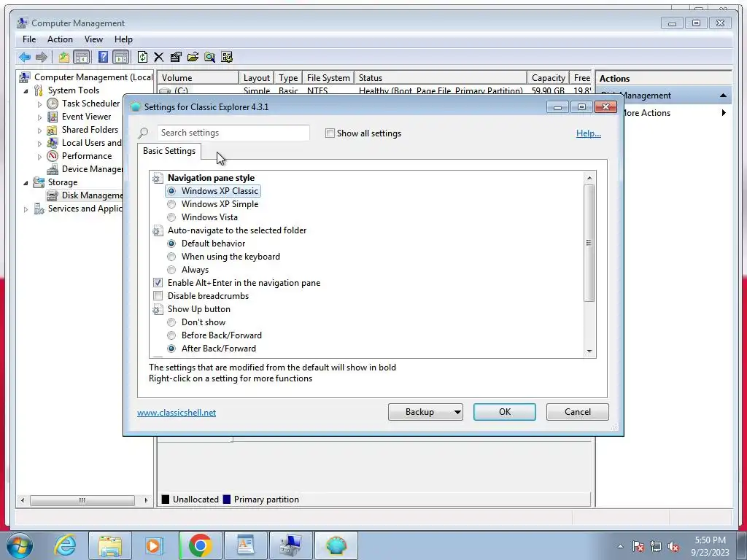
Task: Check the Disable breadcrumbs checkbox
Action: [x=158, y=296]
